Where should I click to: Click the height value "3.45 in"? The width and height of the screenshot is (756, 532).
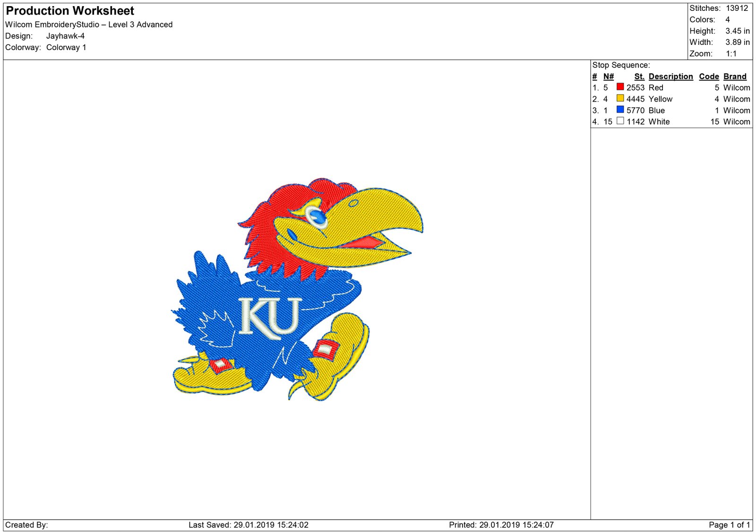click(738, 31)
